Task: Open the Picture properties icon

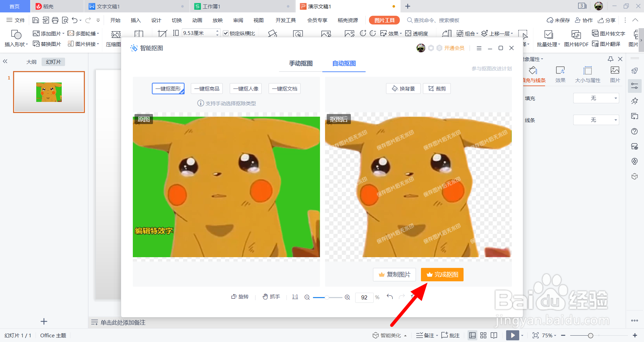Action: pos(615,74)
